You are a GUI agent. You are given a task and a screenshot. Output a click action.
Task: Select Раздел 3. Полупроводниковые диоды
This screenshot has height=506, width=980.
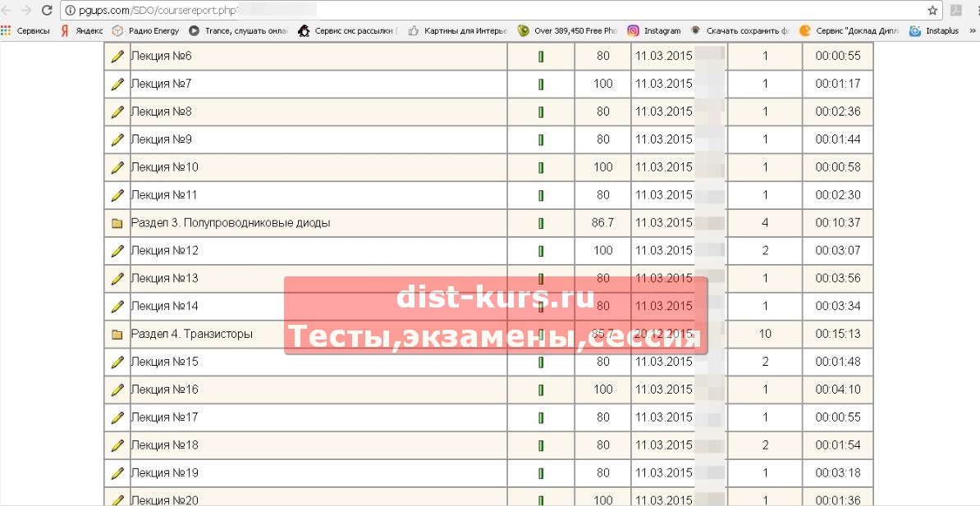click(x=231, y=223)
